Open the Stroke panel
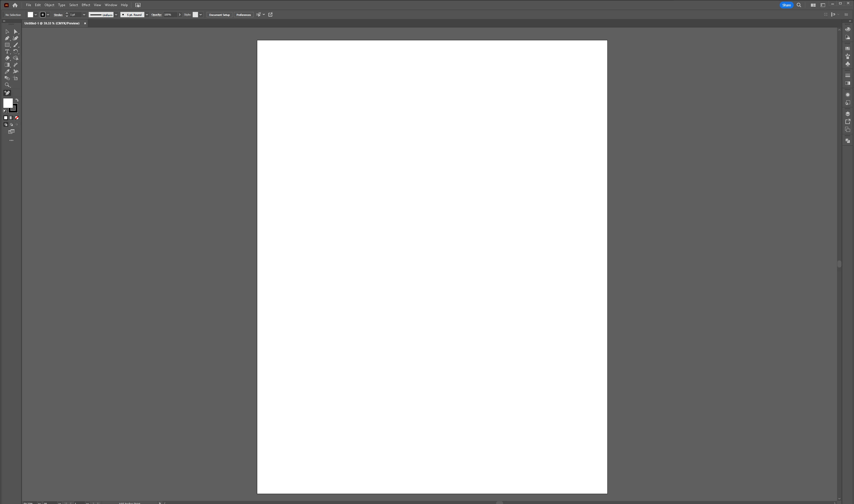This screenshot has width=854, height=504. click(848, 75)
